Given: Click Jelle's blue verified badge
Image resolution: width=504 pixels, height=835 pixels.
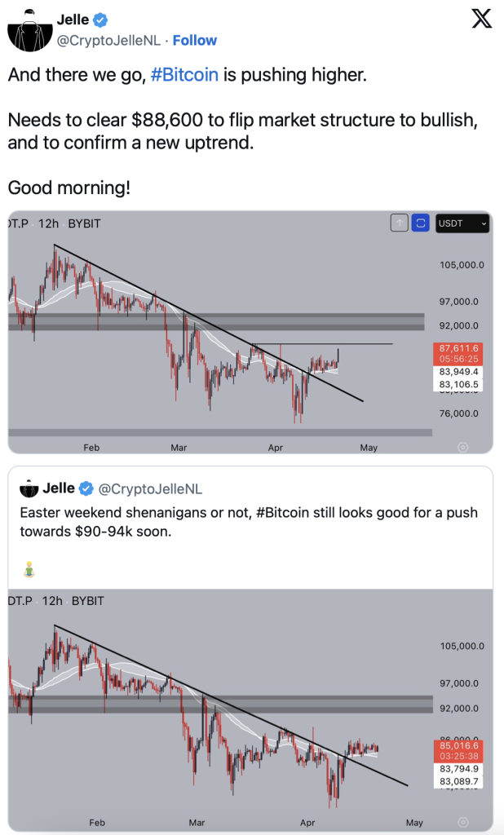Looking at the screenshot, I should 100,20.
